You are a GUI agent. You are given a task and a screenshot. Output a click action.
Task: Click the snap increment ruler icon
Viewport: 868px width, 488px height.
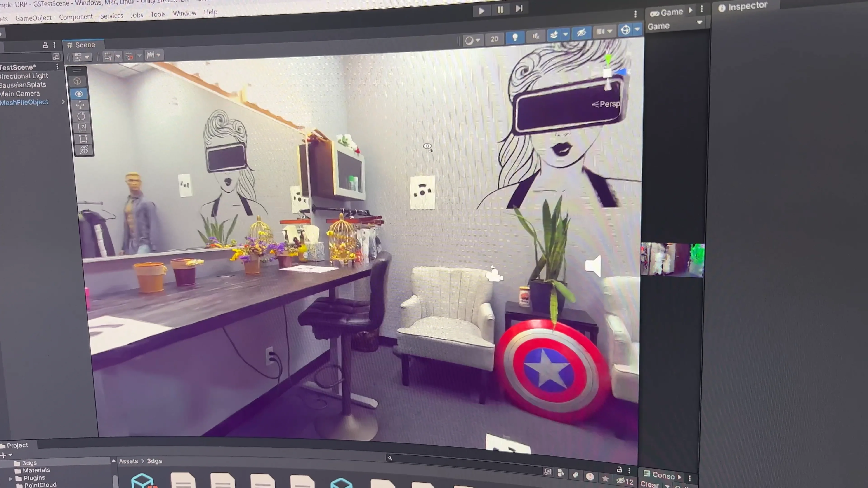pyautogui.click(x=150, y=54)
